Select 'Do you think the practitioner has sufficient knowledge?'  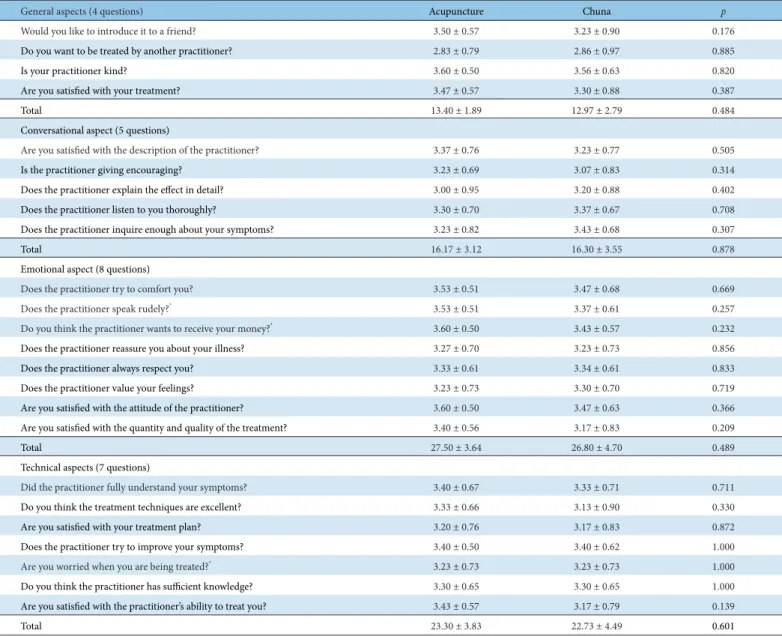136,587
